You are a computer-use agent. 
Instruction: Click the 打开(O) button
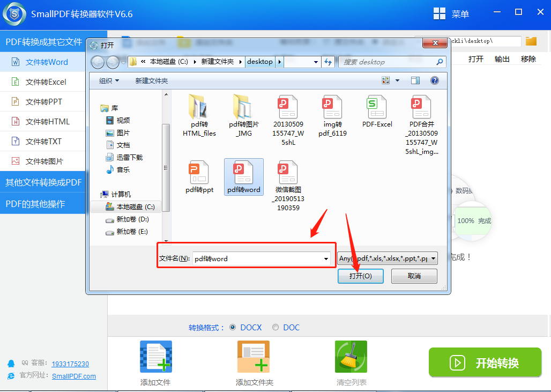(360, 276)
